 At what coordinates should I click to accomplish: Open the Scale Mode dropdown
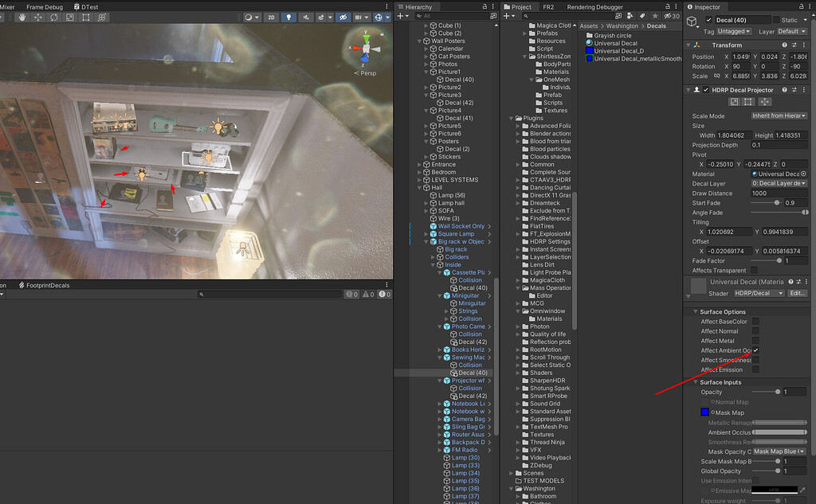coord(779,115)
